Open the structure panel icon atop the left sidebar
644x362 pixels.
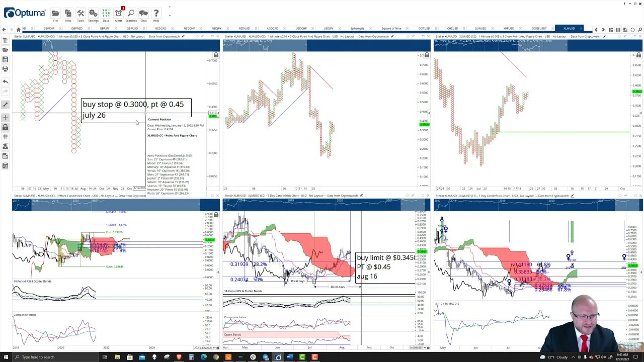5,40
